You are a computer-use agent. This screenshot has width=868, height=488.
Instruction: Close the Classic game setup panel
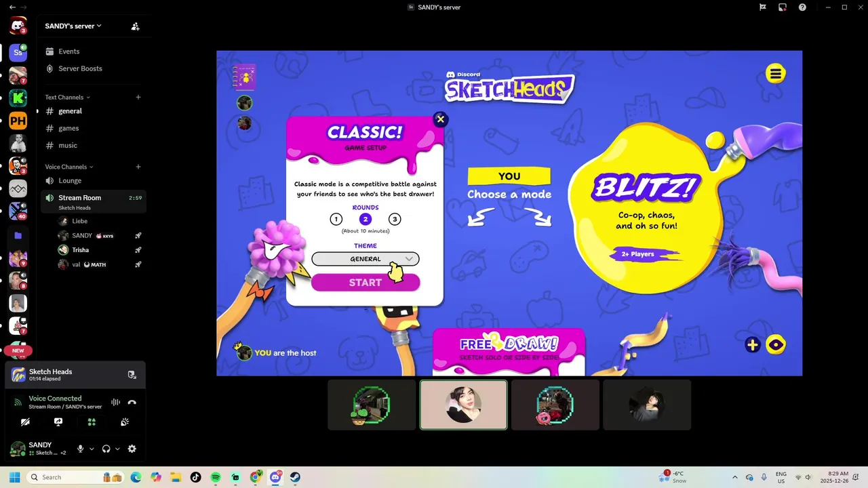click(440, 119)
